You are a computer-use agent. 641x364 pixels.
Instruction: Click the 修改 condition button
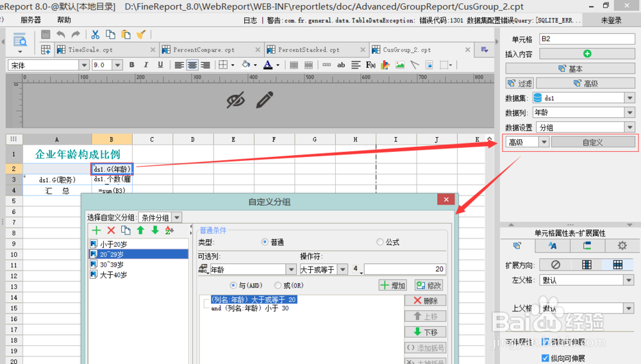pos(429,285)
